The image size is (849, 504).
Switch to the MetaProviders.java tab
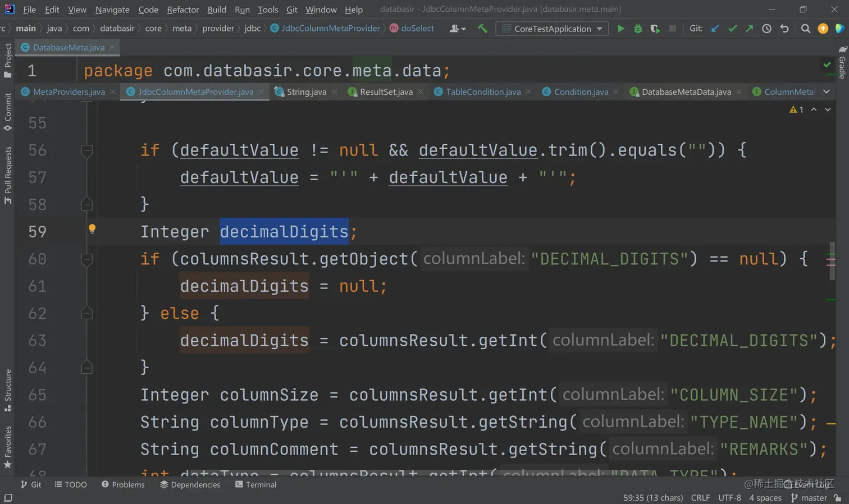pos(69,91)
